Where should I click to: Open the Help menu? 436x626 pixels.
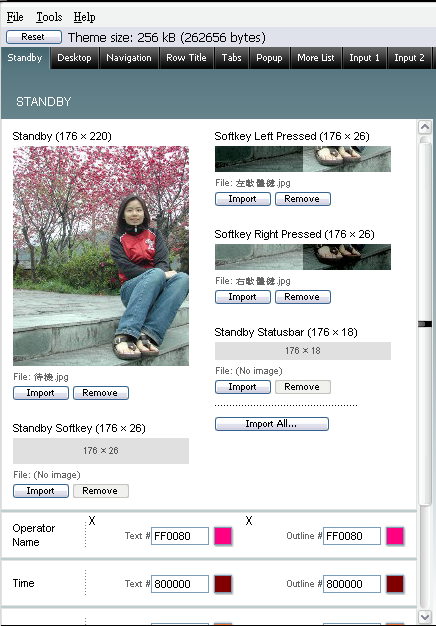coord(84,17)
